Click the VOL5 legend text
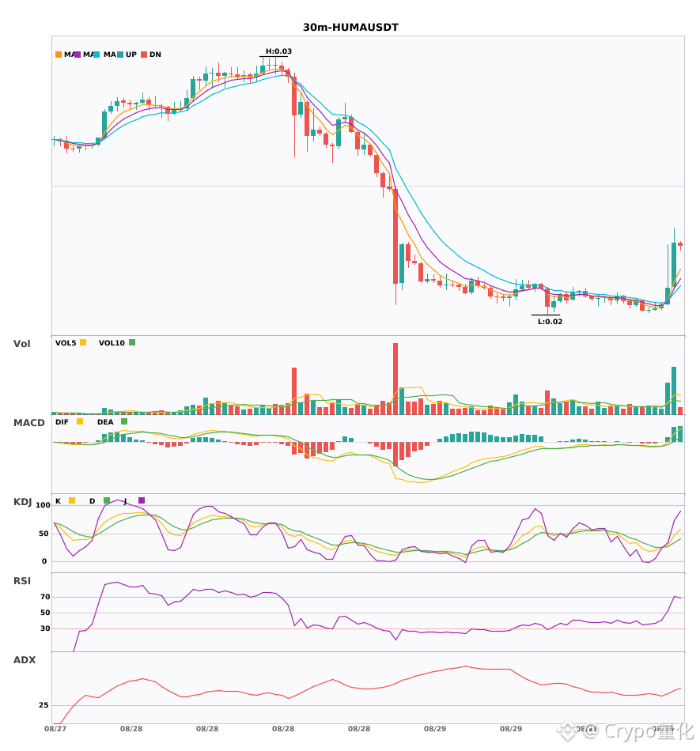 click(66, 343)
